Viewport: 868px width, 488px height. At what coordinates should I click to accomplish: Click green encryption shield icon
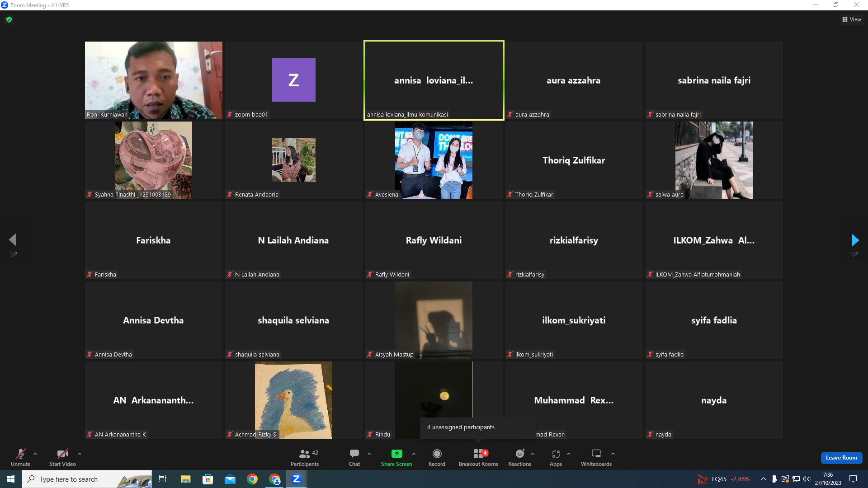pos(9,19)
